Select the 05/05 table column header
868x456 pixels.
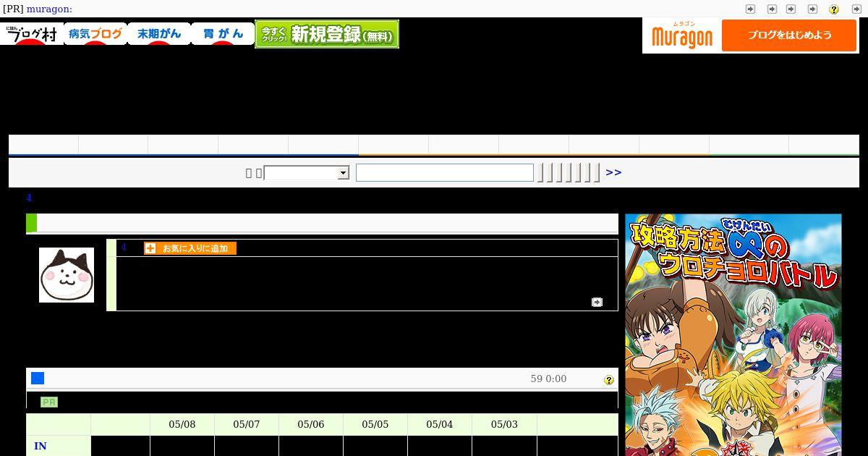[375, 424]
